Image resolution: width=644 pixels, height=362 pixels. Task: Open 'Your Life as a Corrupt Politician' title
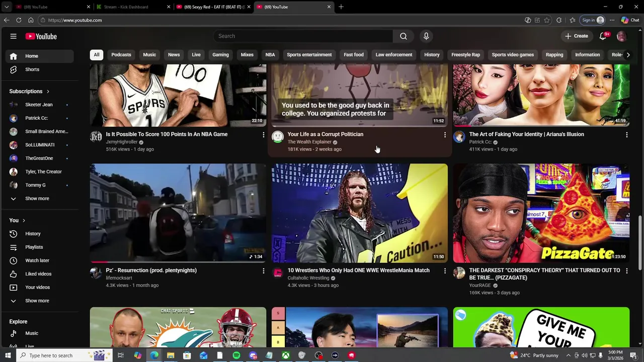(x=326, y=134)
